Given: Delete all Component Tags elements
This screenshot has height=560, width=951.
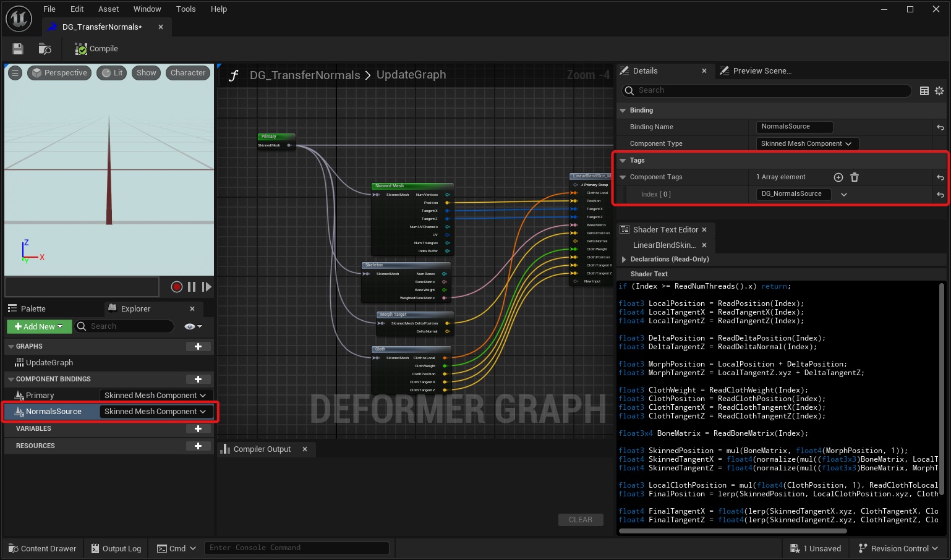Looking at the screenshot, I should 855,177.
